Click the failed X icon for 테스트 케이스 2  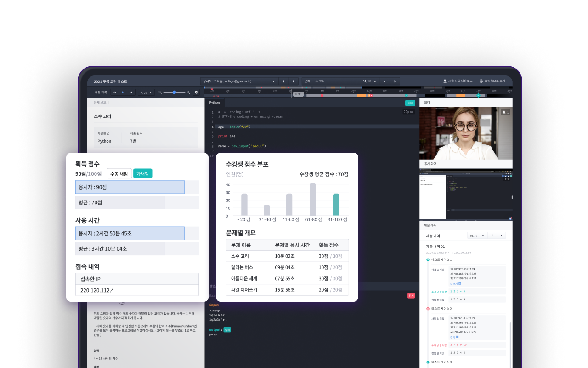428,309
